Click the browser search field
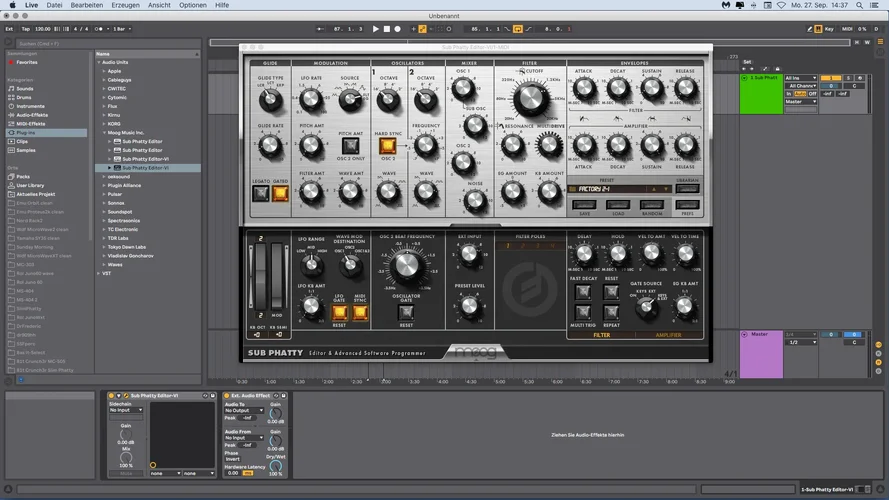Viewport: 889px width, 500px height. pyautogui.click(x=45, y=44)
